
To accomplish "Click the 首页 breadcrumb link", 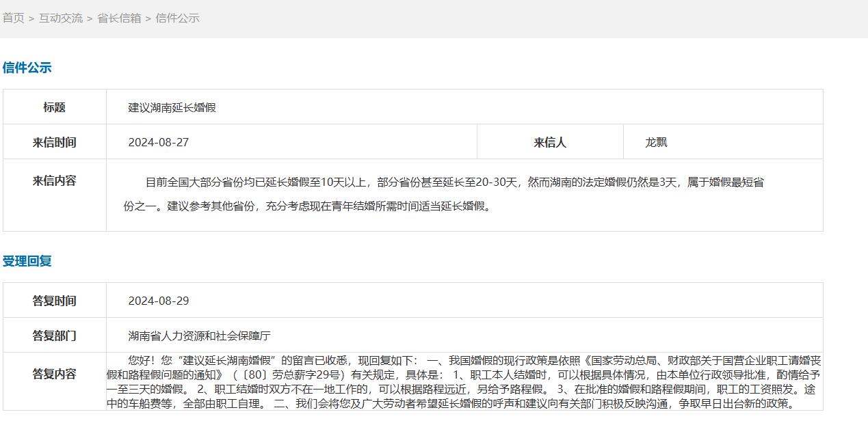I will (14, 18).
